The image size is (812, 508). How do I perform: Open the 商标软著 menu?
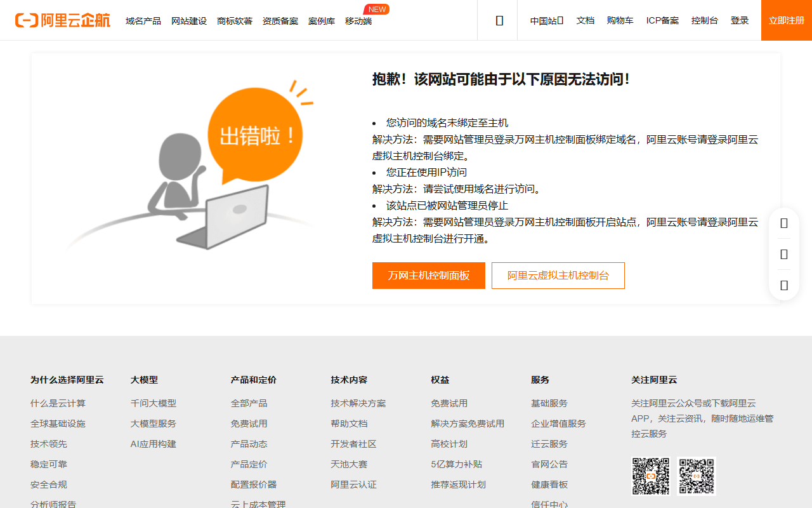click(x=235, y=21)
